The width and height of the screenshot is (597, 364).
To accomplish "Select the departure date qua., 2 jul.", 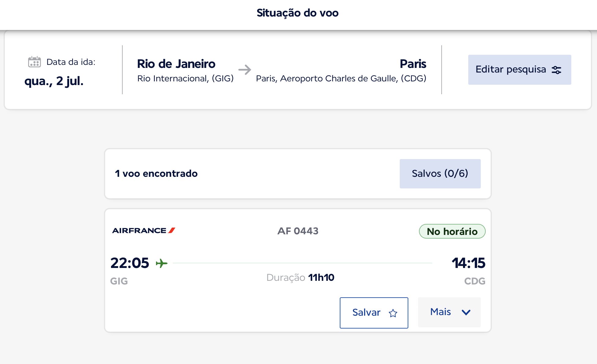I will pyautogui.click(x=54, y=81).
